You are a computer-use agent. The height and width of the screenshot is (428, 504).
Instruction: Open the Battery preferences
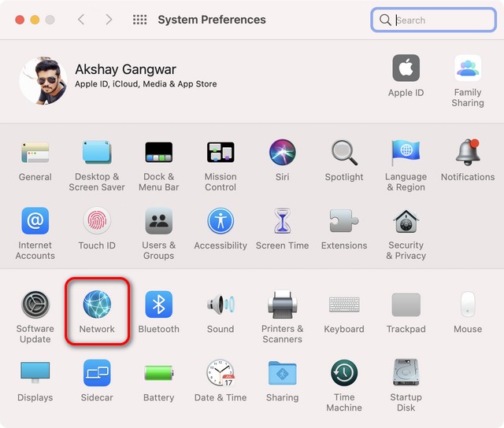(x=158, y=373)
